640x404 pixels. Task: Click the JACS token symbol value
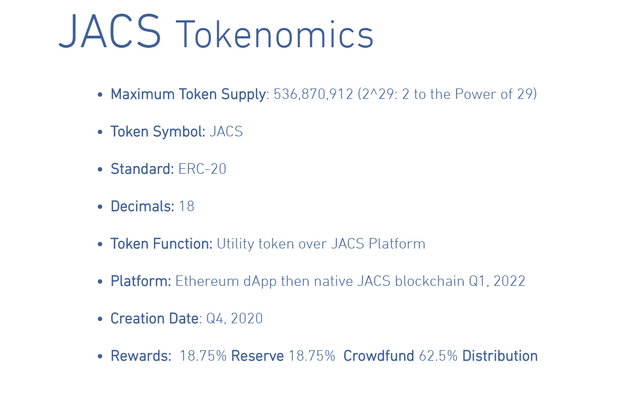[x=226, y=132]
